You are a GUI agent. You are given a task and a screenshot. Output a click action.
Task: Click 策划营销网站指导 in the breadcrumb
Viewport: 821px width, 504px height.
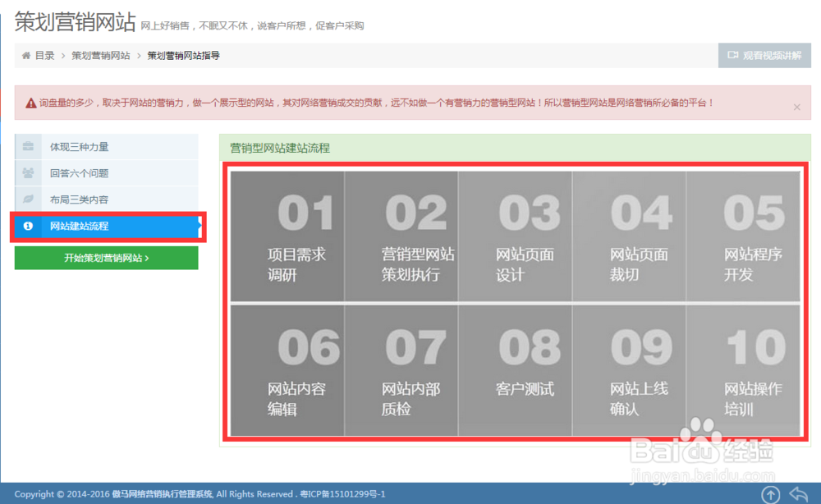tap(184, 56)
